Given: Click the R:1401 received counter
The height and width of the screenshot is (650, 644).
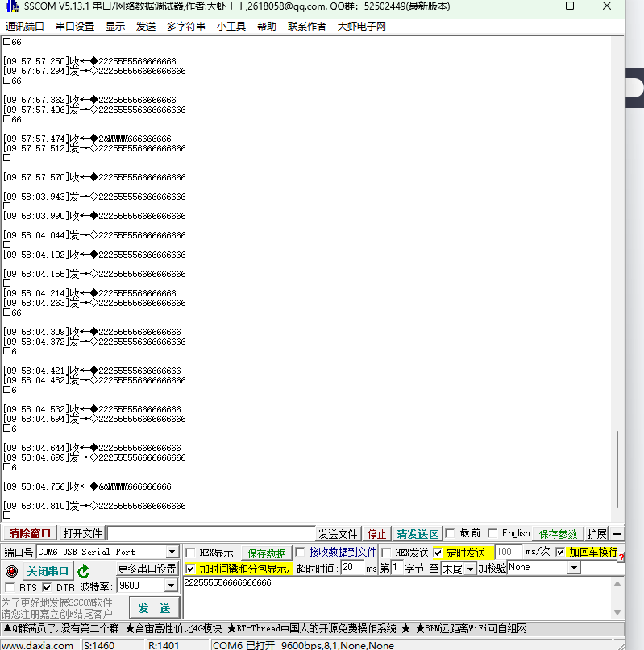Looking at the screenshot, I should [164, 645].
